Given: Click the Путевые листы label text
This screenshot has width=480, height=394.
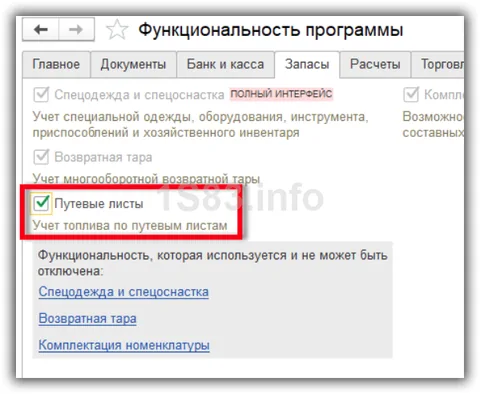Looking at the screenshot, I should coord(99,203).
